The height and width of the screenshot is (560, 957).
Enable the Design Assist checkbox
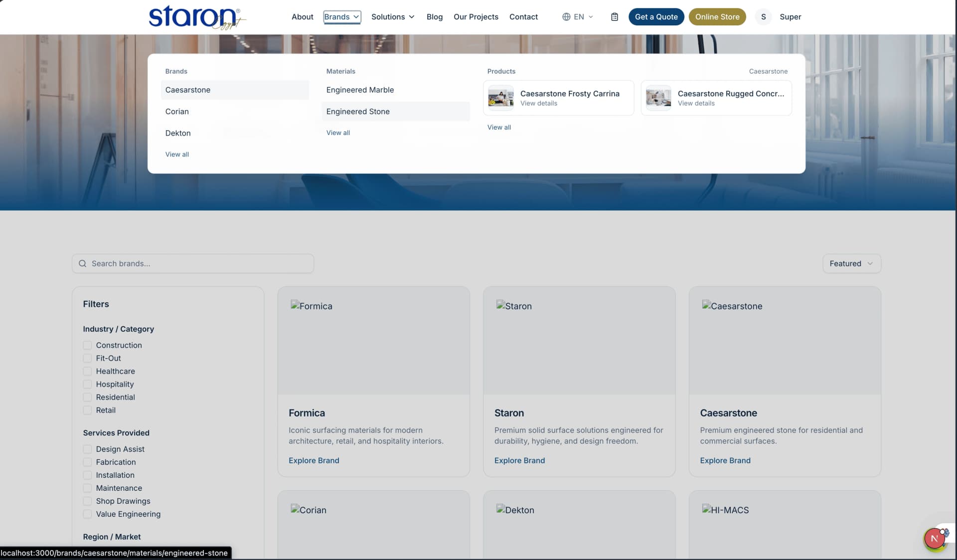87,449
